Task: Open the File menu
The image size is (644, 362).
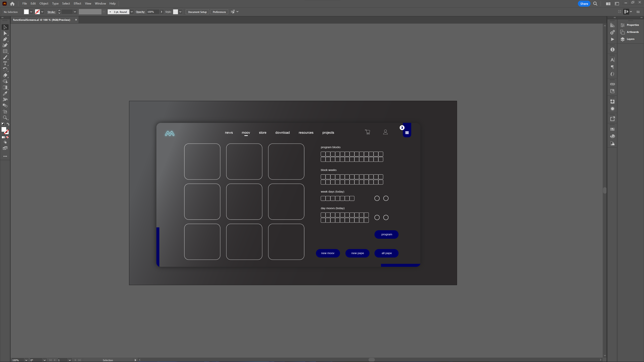Action: (24, 4)
